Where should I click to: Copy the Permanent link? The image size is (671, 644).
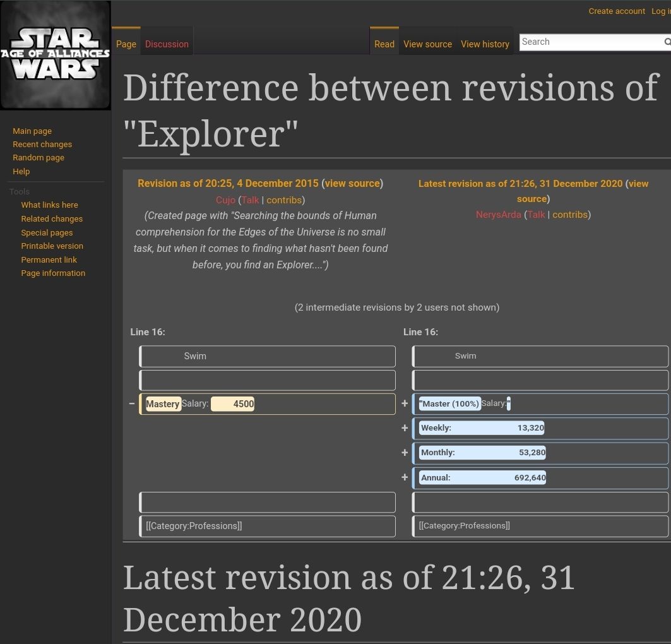pyautogui.click(x=49, y=259)
